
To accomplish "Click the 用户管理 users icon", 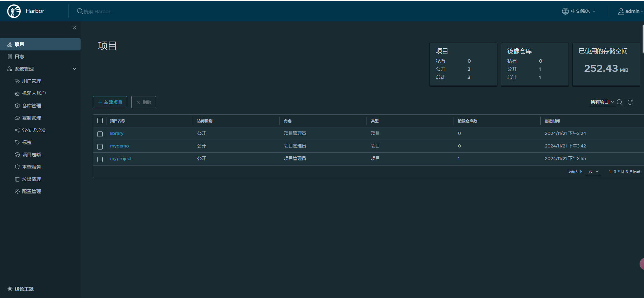I will point(17,81).
